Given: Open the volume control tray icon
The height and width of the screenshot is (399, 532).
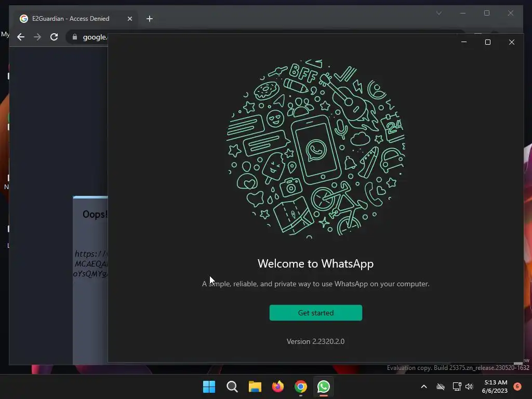Looking at the screenshot, I should click(x=469, y=387).
